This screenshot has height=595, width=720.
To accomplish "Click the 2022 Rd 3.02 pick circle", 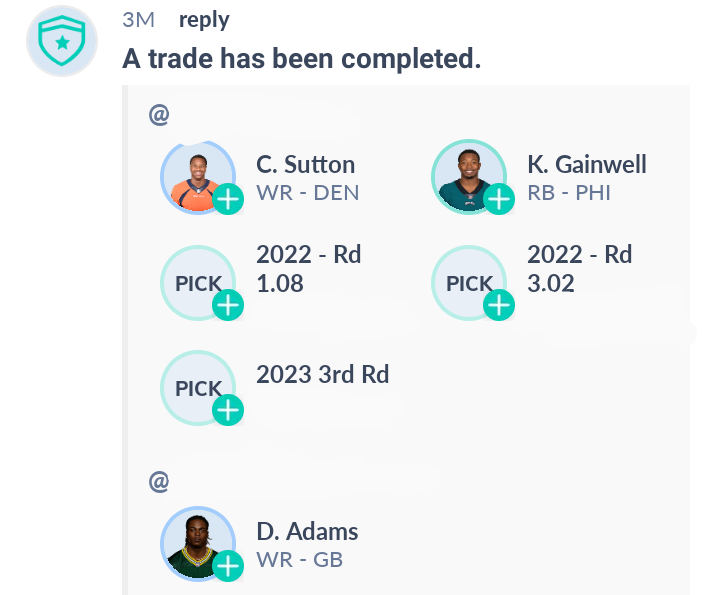I will pyautogui.click(x=469, y=283).
